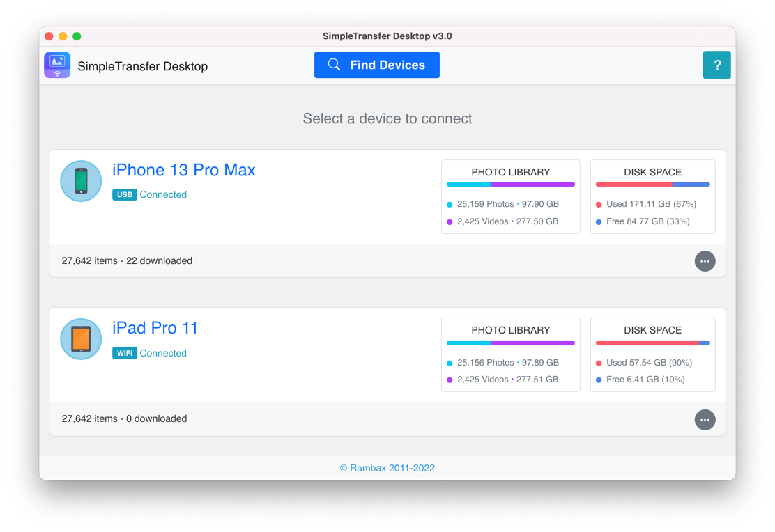This screenshot has width=775, height=532.
Task: Close the window with the red button
Action: point(49,36)
